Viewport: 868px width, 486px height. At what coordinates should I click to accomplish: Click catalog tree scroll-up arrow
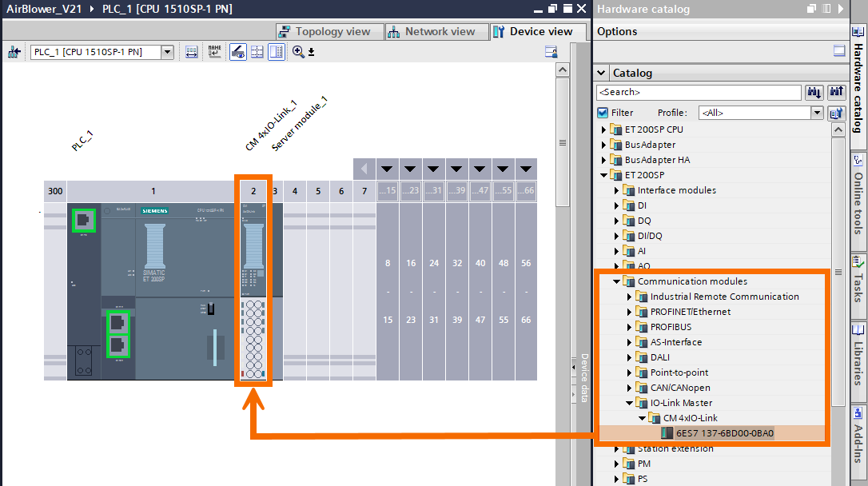coord(838,130)
